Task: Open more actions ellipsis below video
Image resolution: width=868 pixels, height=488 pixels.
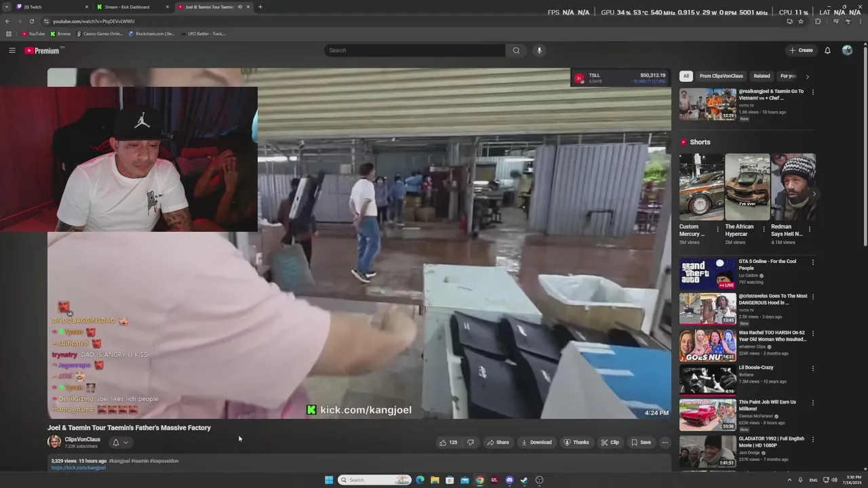Action: 665,443
